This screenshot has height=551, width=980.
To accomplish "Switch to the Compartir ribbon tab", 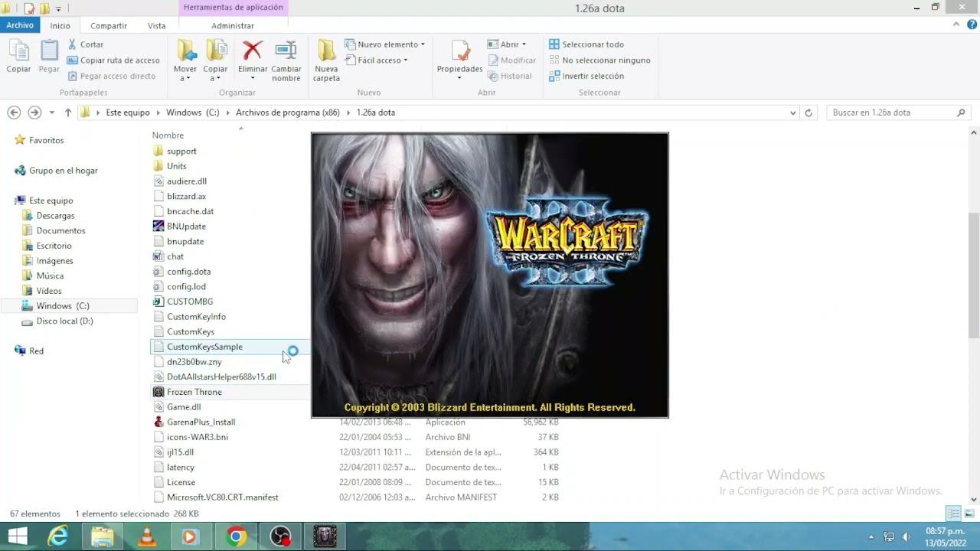I will [109, 25].
